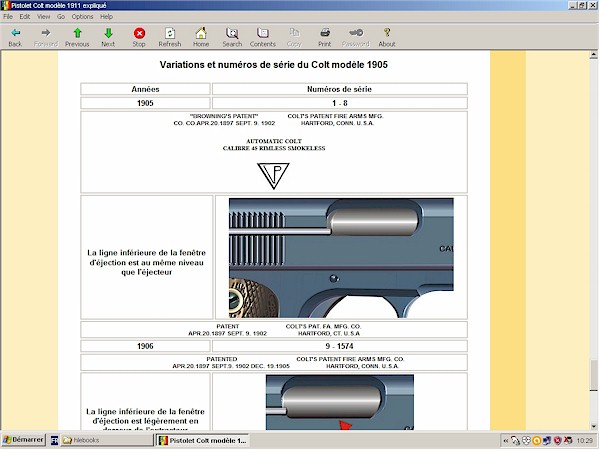Open the File menu
This screenshot has height=450, width=600.
point(8,16)
